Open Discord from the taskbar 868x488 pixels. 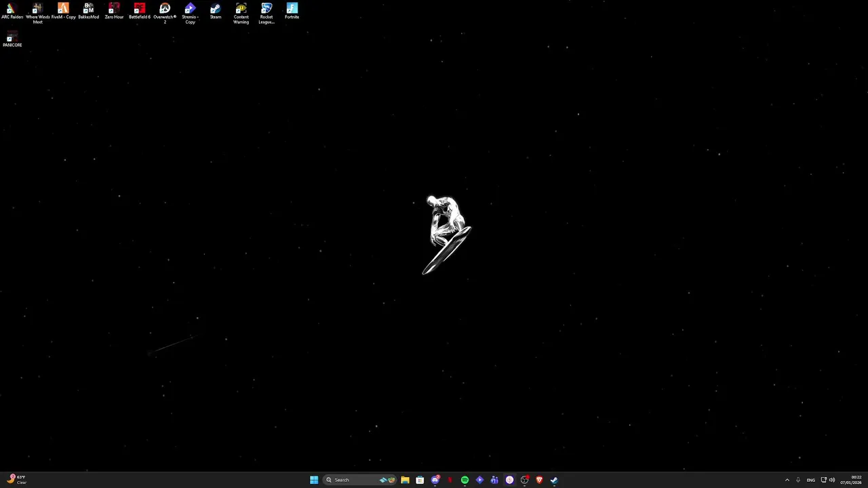tap(435, 480)
